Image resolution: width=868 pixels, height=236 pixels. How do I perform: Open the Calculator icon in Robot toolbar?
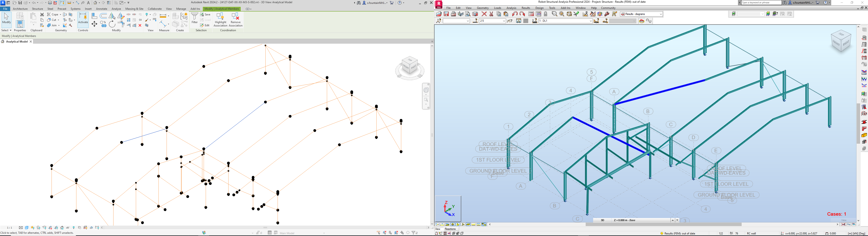(x=531, y=14)
